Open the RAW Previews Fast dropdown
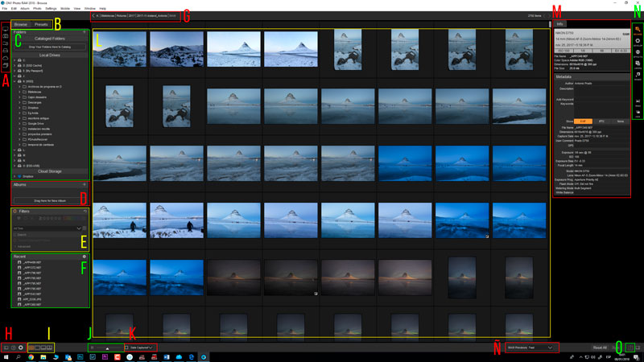This screenshot has height=362, width=644. coord(531,348)
